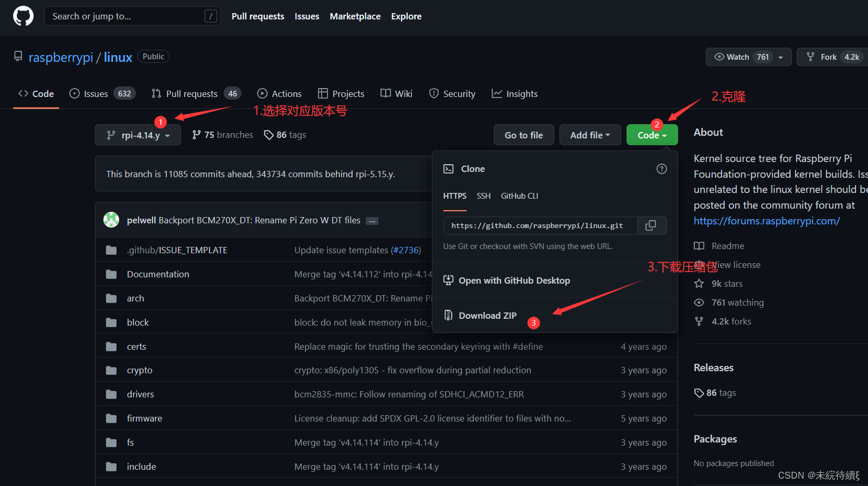Viewport: 868px width, 486px height.
Task: Open the clone help question-mark icon
Action: pyautogui.click(x=662, y=169)
